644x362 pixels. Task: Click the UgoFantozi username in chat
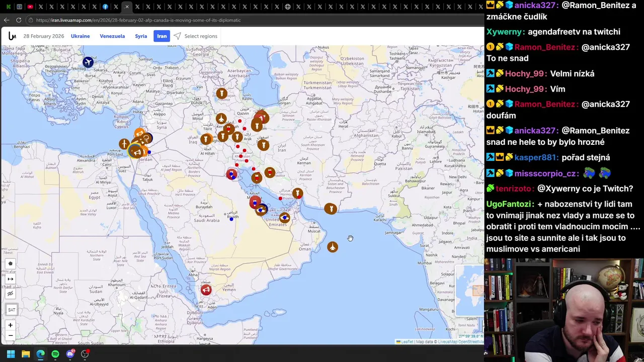tap(510, 204)
